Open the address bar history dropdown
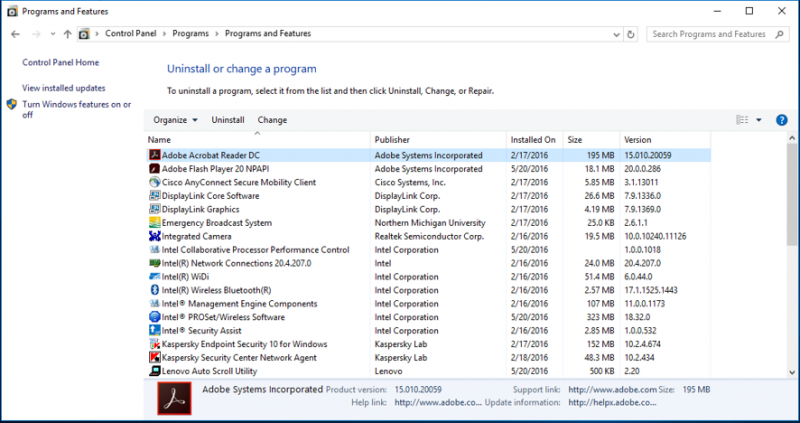 coord(616,34)
